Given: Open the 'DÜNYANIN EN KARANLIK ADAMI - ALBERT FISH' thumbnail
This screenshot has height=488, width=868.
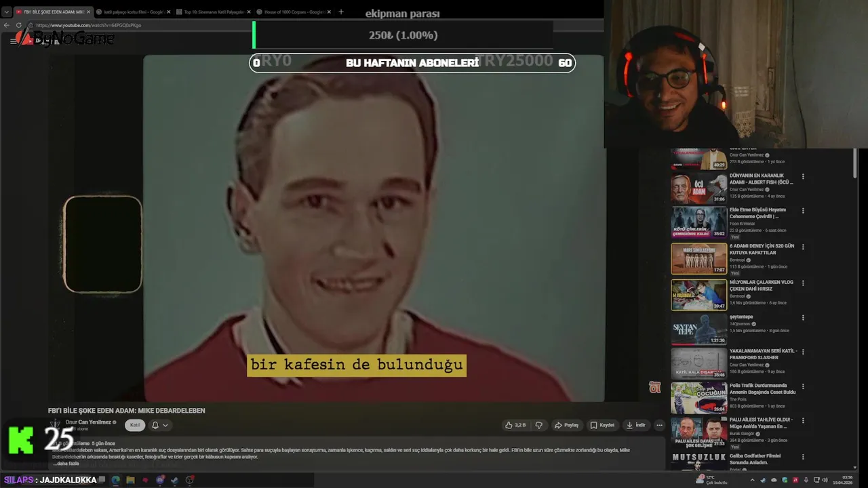Looking at the screenshot, I should point(698,188).
